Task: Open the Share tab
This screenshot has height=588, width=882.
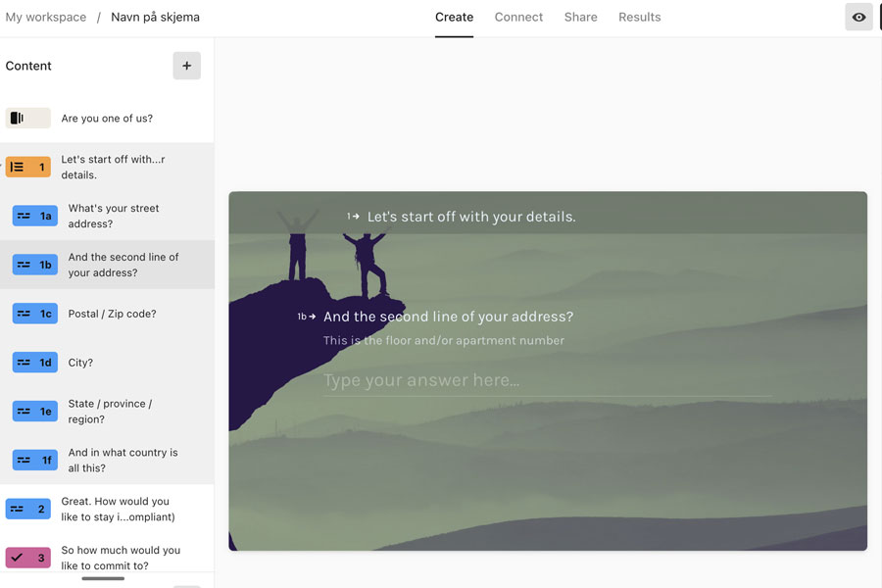Action: tap(580, 18)
